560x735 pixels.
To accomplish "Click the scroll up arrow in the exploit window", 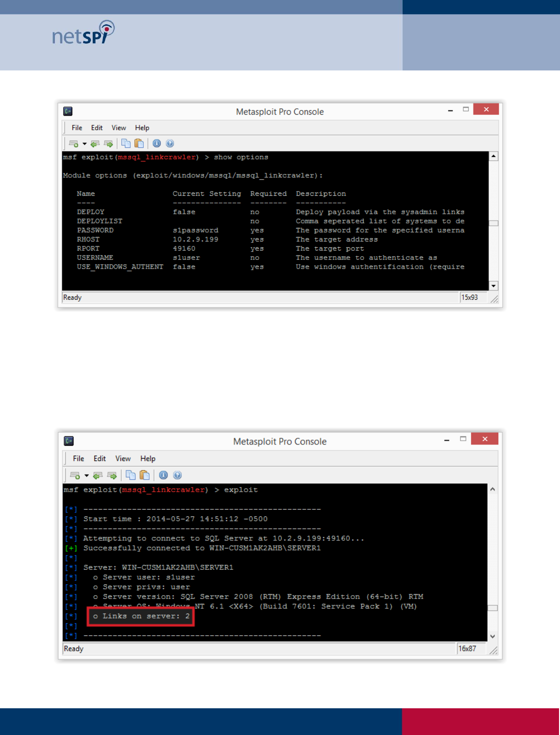I will tap(492, 489).
